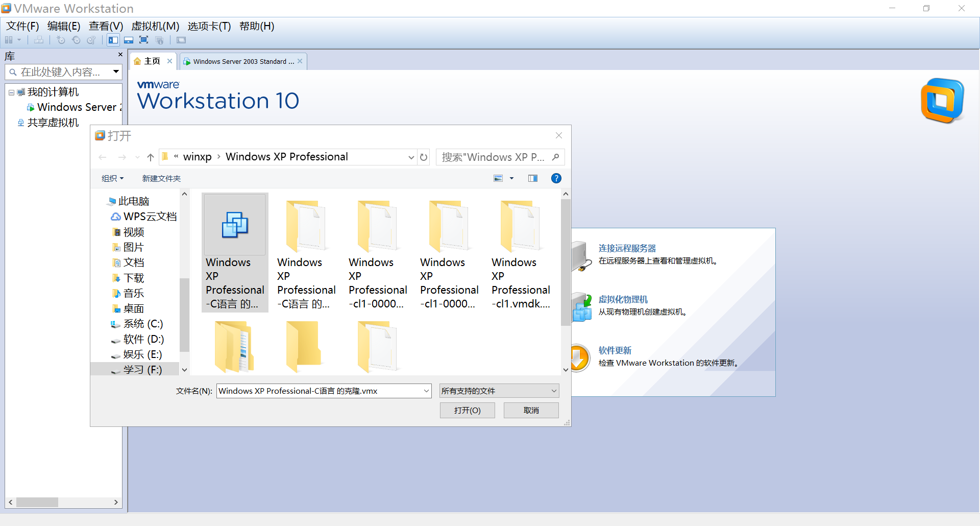Click the 取消 cancel button

tap(531, 411)
